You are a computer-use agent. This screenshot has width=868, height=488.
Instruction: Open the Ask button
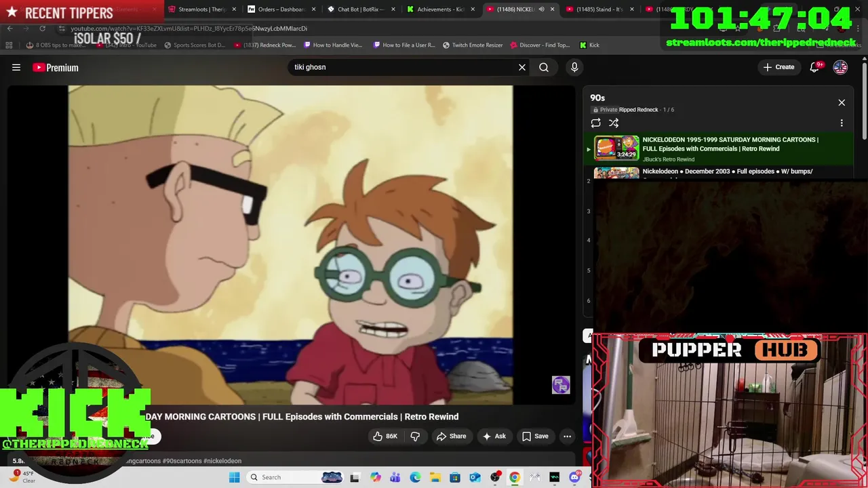pos(494,436)
